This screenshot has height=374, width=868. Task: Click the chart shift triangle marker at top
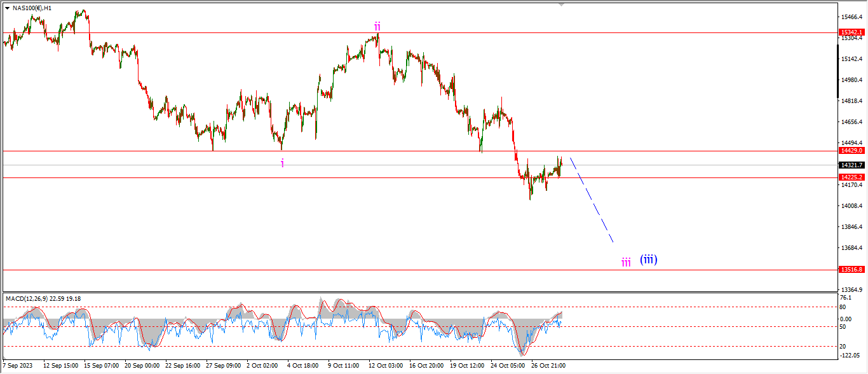561,4
